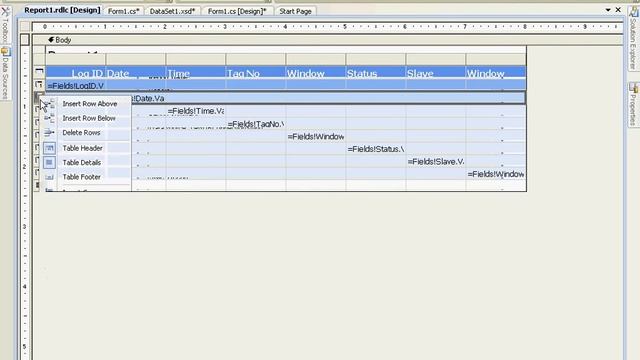Switch to Form1.cs [Design]* tab

coord(237,11)
